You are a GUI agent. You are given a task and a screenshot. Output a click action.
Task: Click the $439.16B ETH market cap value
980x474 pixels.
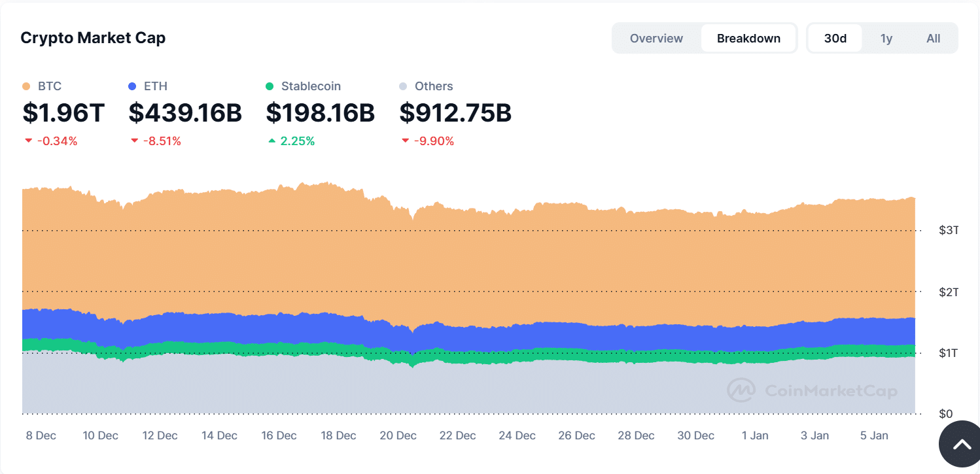[185, 112]
